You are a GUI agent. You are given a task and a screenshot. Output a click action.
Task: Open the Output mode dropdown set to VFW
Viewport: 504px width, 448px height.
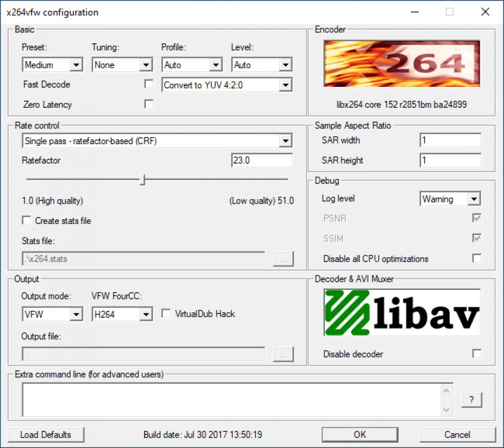tap(53, 314)
